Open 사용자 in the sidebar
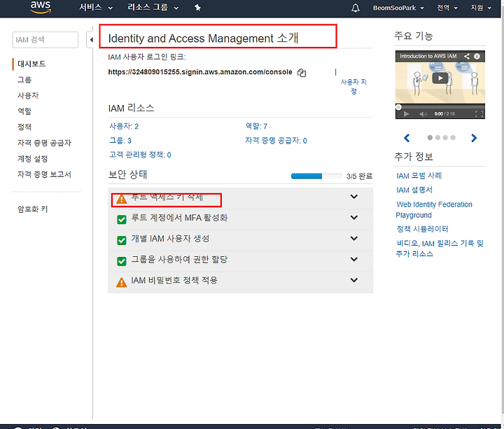Screen dimensions: 504x429 pyautogui.click(x=28, y=95)
